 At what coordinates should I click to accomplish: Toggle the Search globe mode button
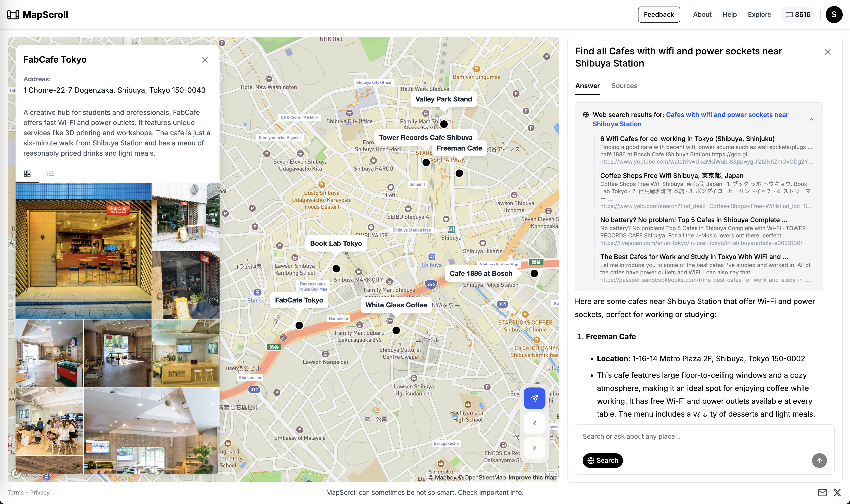click(602, 461)
